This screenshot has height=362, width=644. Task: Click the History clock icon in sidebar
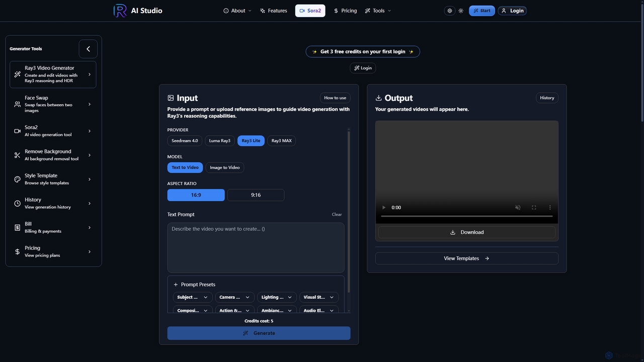[x=18, y=203]
